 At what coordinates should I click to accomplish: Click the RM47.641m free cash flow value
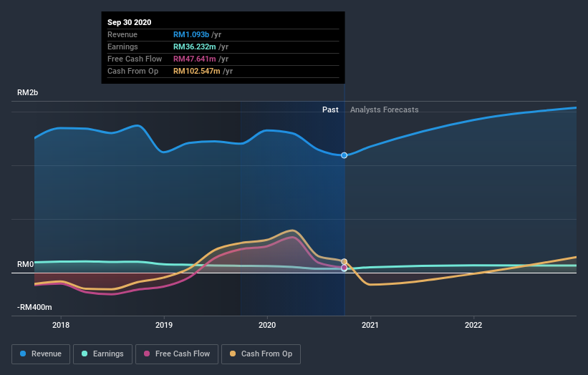point(195,59)
